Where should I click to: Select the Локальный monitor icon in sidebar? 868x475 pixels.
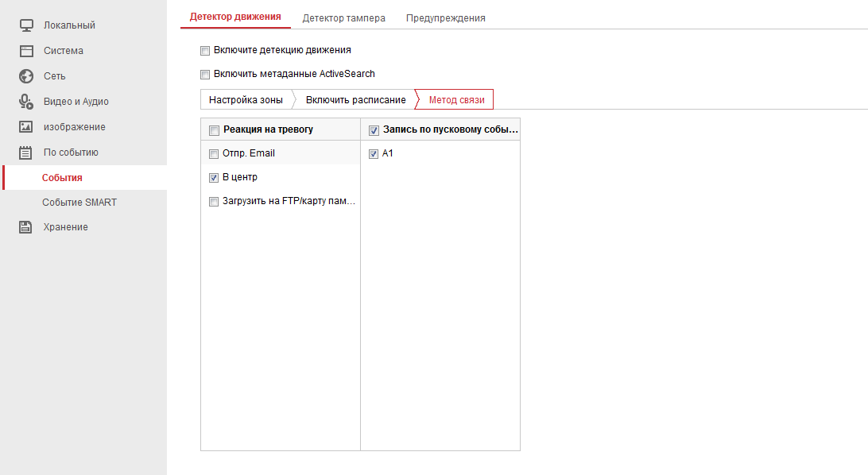click(x=25, y=25)
